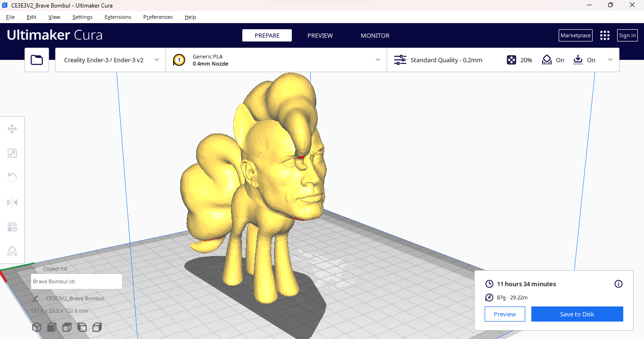This screenshot has height=339, width=644.
Task: Open the File menu
Action: point(10,17)
